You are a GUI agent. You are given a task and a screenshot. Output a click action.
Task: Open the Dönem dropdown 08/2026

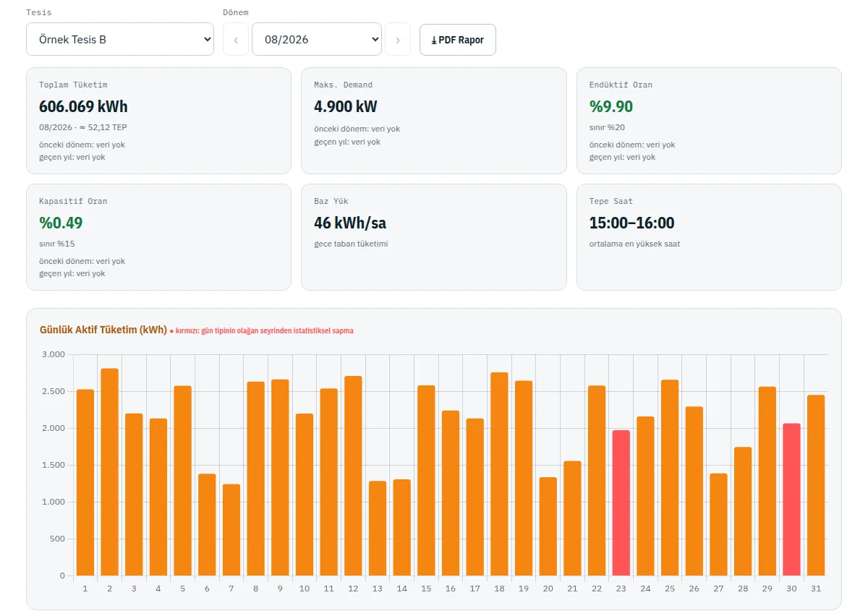click(317, 39)
